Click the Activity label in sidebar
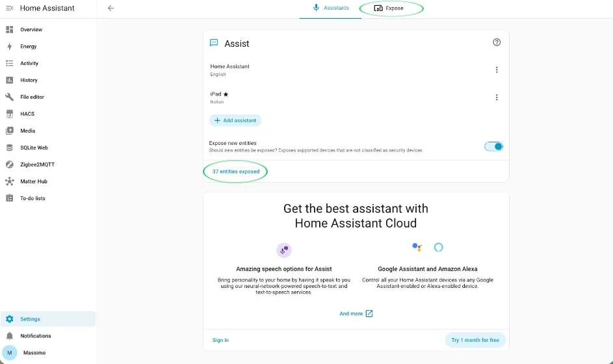 pos(29,63)
